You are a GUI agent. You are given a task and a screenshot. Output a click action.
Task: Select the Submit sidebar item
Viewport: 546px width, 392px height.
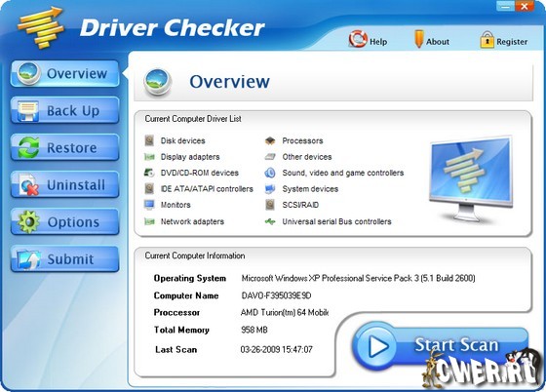(x=64, y=259)
